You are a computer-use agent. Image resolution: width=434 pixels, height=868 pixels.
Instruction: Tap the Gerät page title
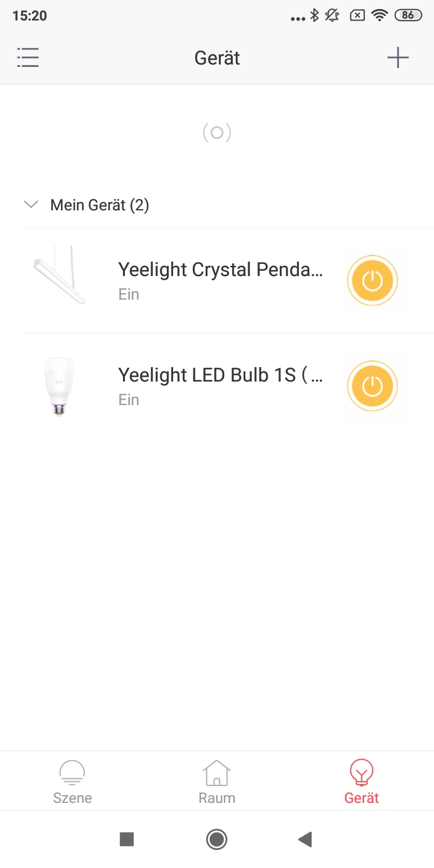coord(217,58)
